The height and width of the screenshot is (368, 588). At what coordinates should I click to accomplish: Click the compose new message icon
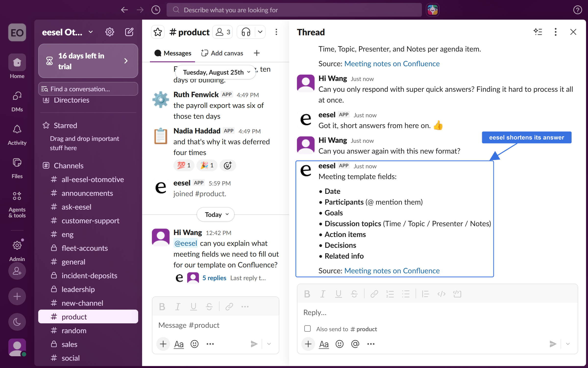pos(129,32)
